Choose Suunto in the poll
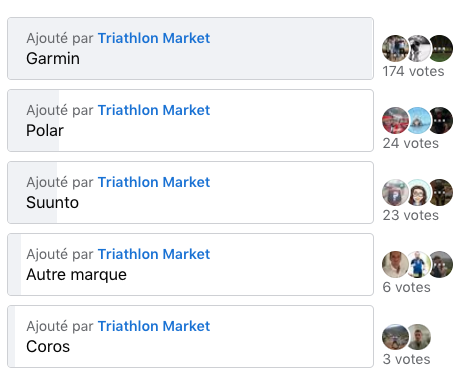 coord(190,193)
